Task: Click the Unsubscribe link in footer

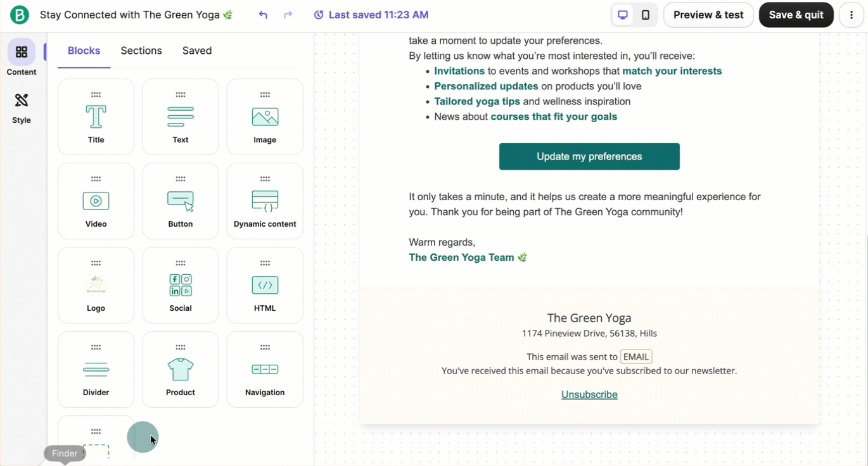Action: pyautogui.click(x=589, y=394)
